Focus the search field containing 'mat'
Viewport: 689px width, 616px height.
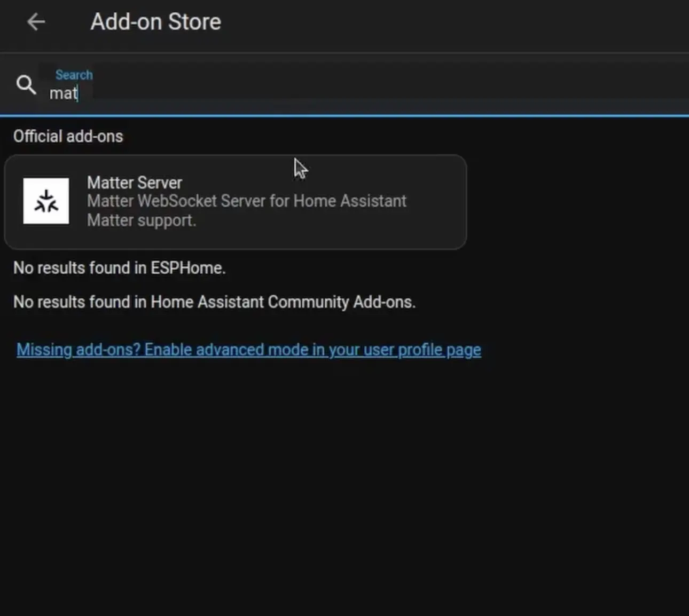(214, 93)
